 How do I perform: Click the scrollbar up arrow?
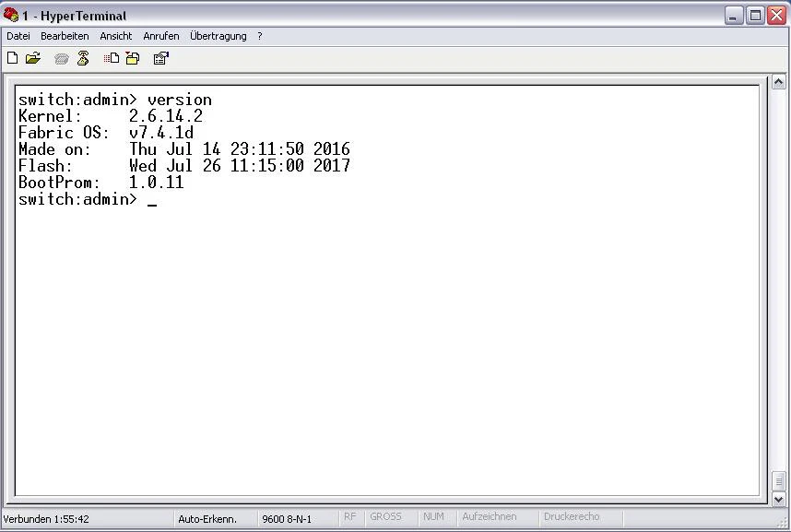click(x=778, y=82)
